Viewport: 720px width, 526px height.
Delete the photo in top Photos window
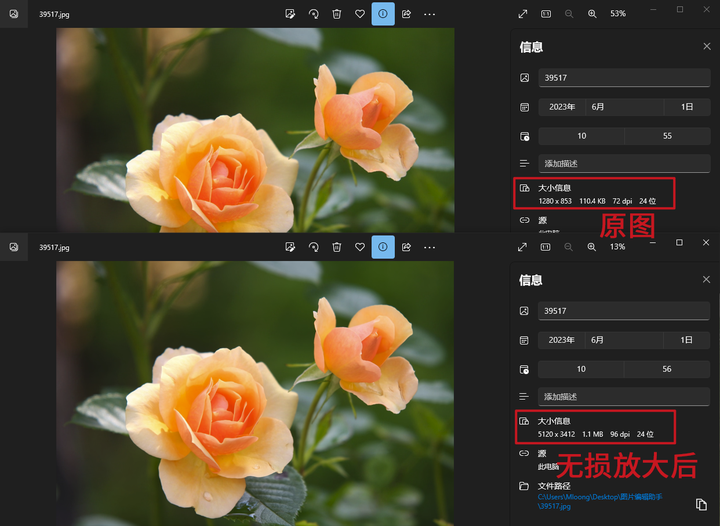pos(337,14)
